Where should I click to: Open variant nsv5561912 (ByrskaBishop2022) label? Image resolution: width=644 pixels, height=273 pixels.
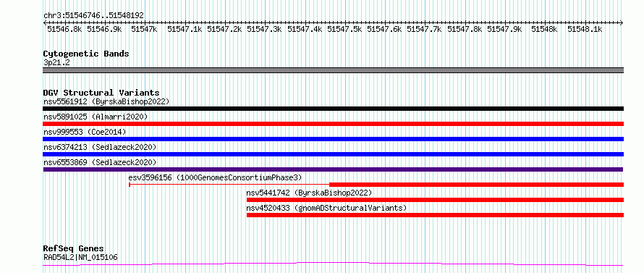pyautogui.click(x=106, y=101)
